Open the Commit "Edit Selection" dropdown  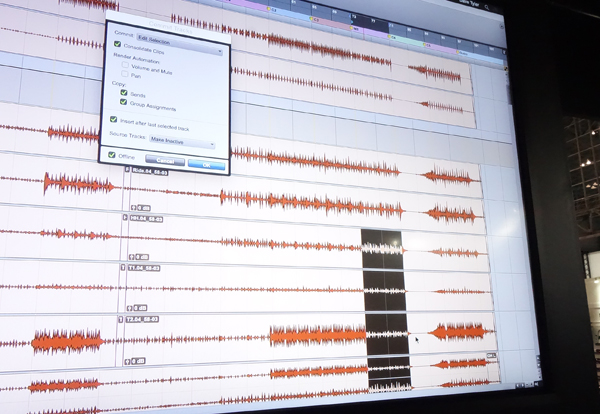click(x=180, y=45)
